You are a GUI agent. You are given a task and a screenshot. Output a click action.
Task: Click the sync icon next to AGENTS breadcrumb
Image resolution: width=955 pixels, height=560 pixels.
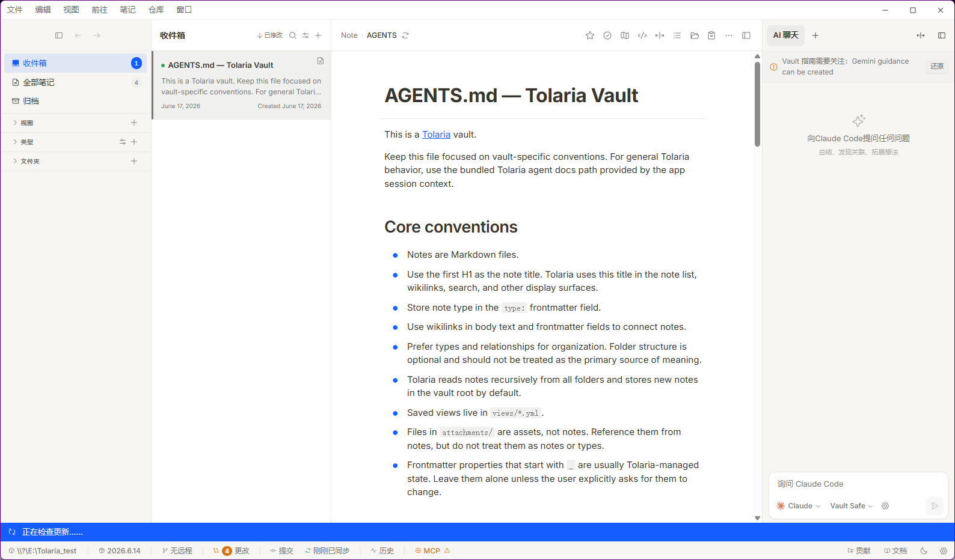click(x=405, y=35)
